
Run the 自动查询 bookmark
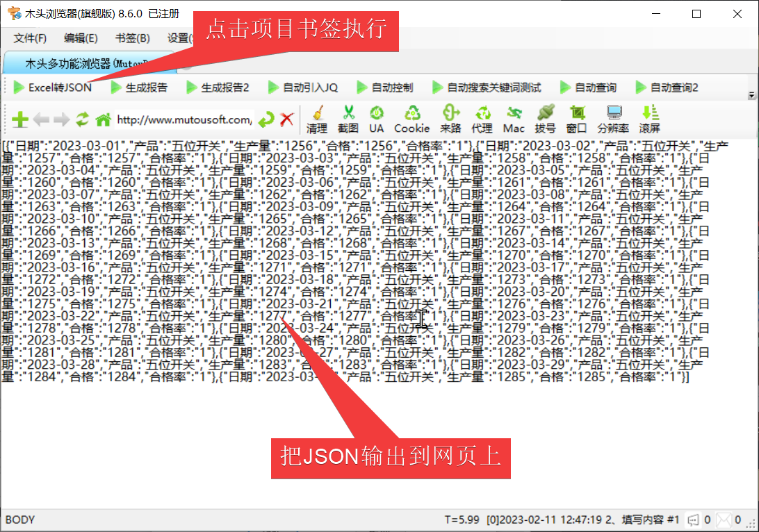(588, 88)
